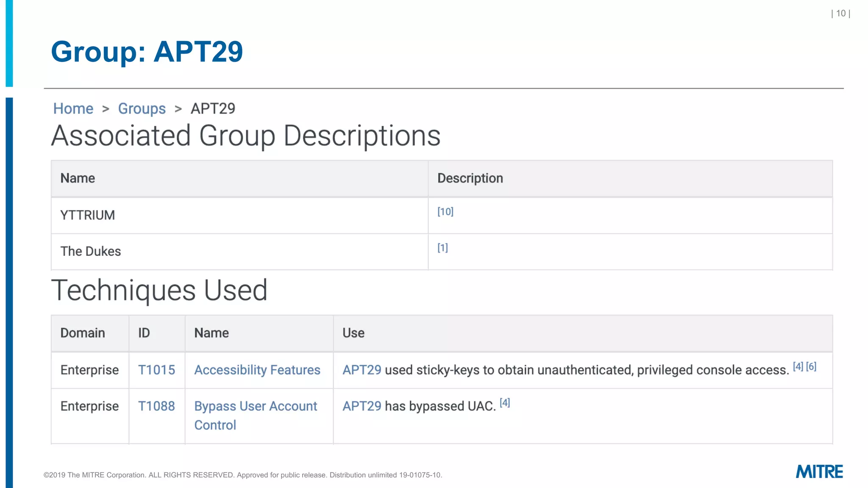Open citation [6] in the sticky-keys row

(x=811, y=366)
